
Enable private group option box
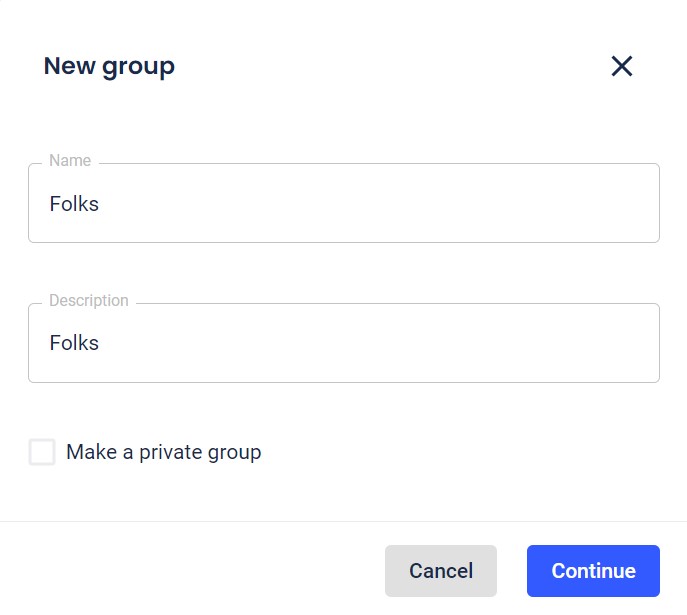[42, 452]
